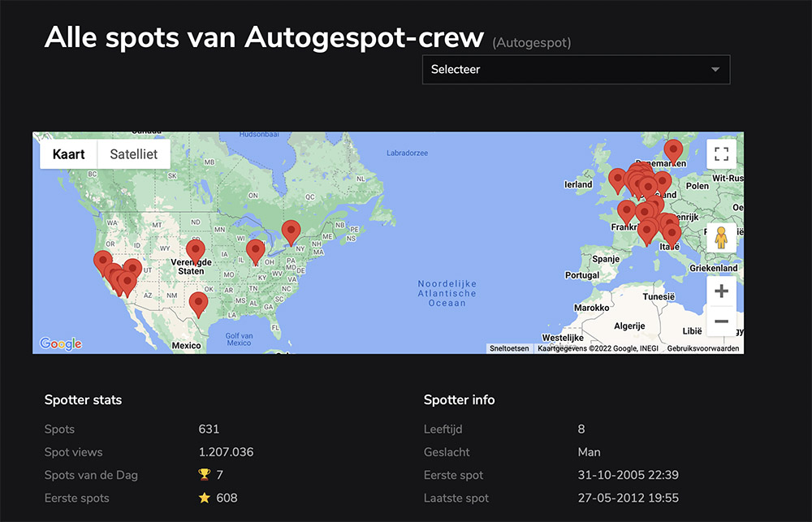The height and width of the screenshot is (522, 812).
Task: Switch map to Kaart view
Action: point(68,154)
